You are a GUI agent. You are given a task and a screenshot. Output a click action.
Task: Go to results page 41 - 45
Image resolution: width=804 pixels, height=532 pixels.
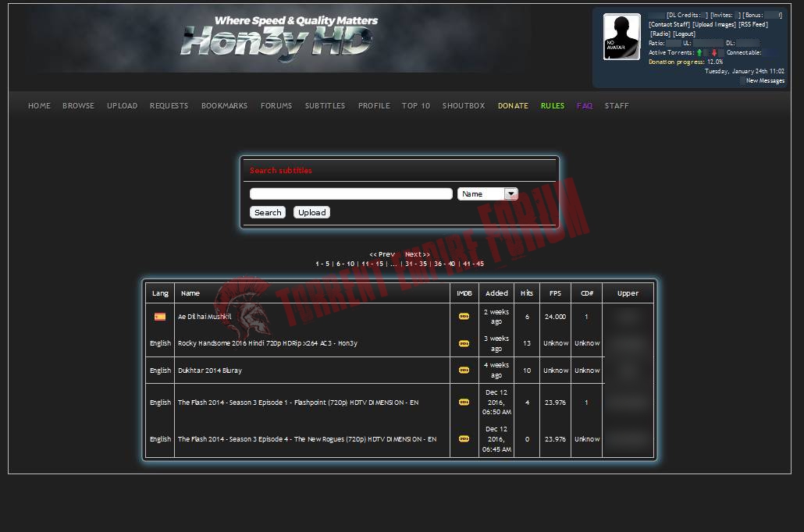(x=473, y=264)
